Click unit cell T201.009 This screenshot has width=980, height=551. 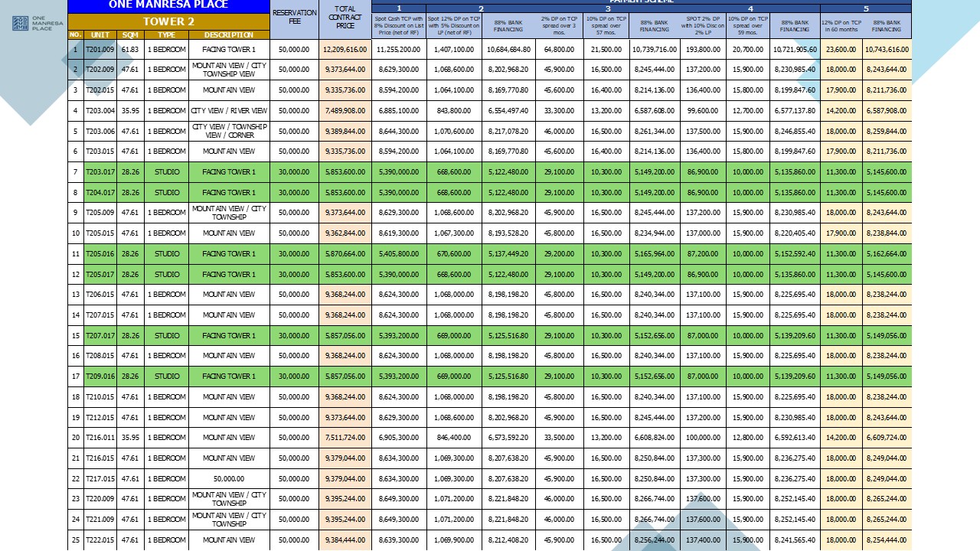pyautogui.click(x=100, y=49)
